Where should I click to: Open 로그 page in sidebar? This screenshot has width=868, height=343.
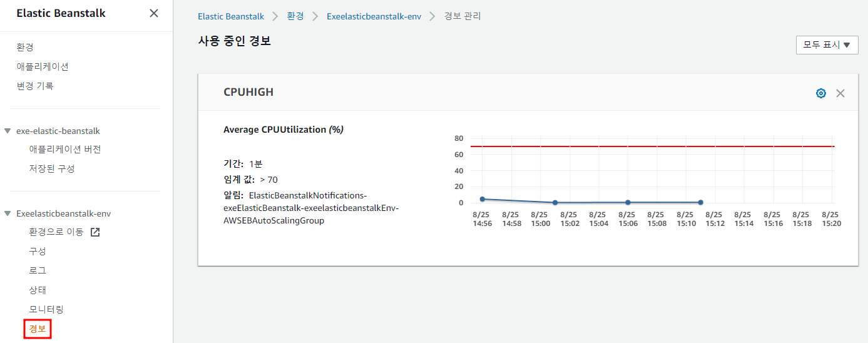(x=38, y=270)
